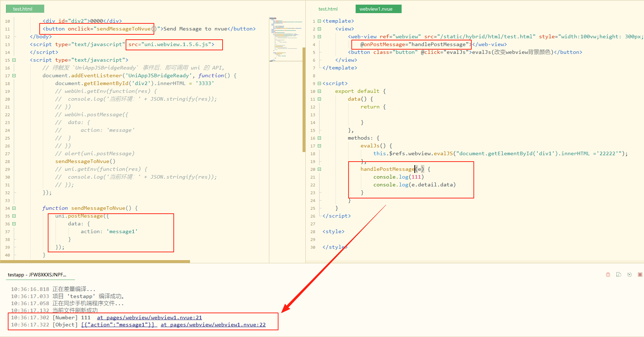Screen dimensions: 644x337
Task: Select the testapp console tab
Action: tap(37, 275)
